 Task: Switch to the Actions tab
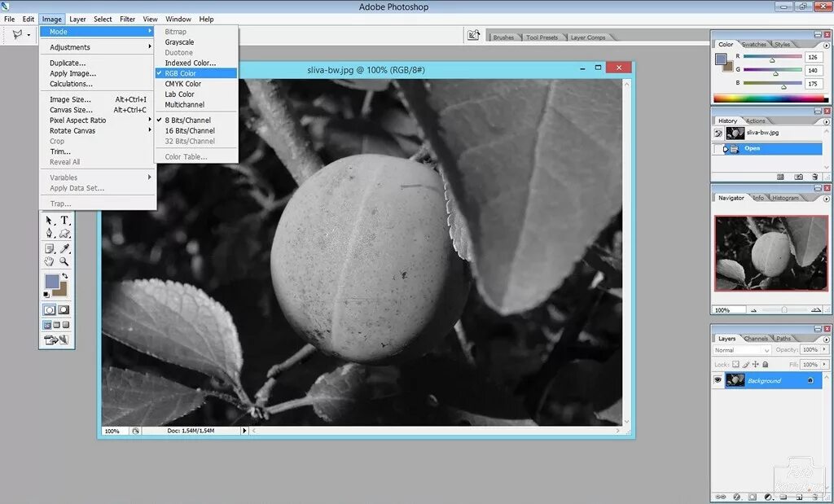coord(755,121)
